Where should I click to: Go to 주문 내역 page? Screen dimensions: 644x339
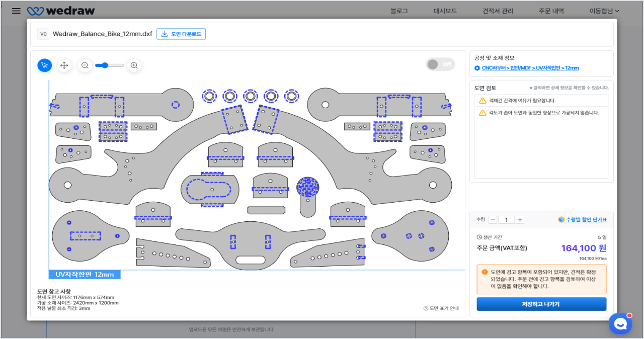click(551, 11)
